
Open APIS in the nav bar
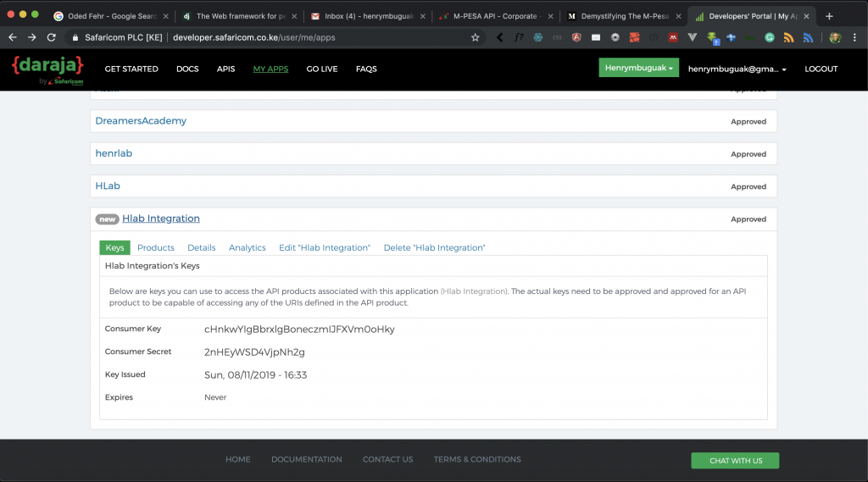(225, 69)
